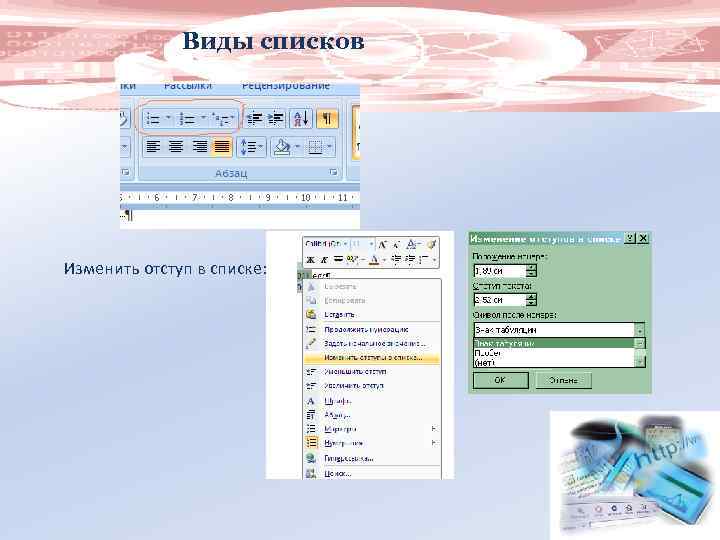Grow font size in the mini toolbar
The height and width of the screenshot is (540, 720).
[x=382, y=244]
